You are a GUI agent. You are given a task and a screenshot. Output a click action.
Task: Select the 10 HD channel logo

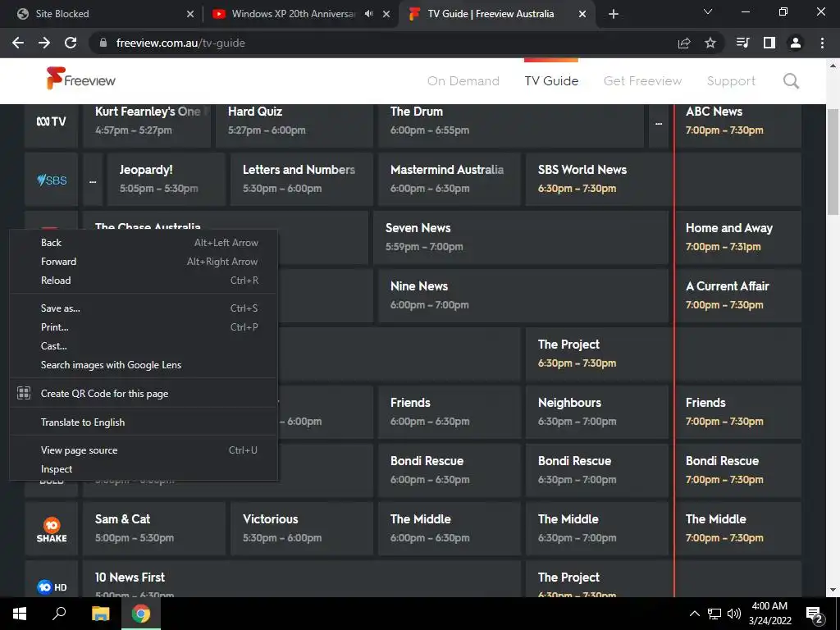click(52, 587)
